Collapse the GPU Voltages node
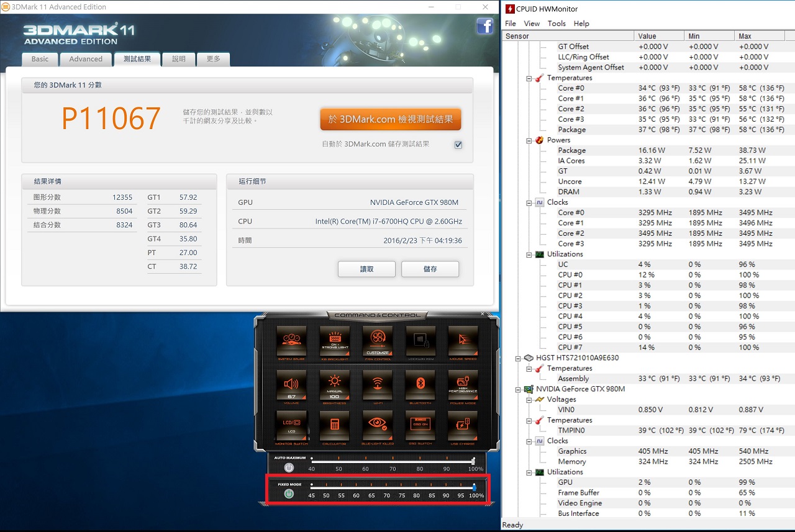The width and height of the screenshot is (795, 532). pyautogui.click(x=529, y=400)
